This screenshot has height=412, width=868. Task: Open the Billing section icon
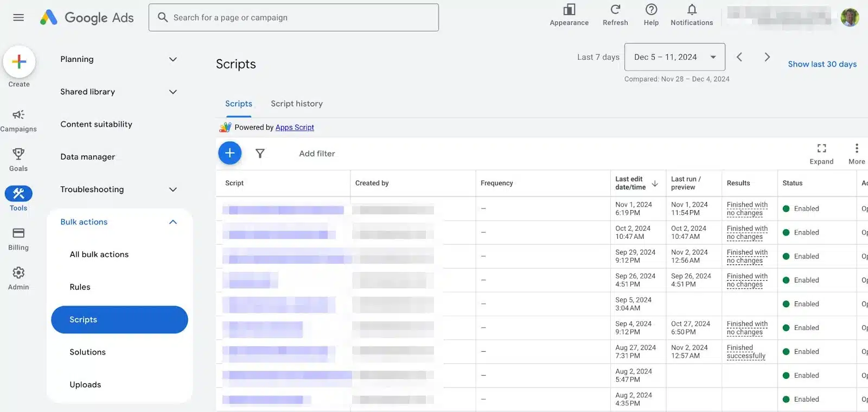click(18, 238)
